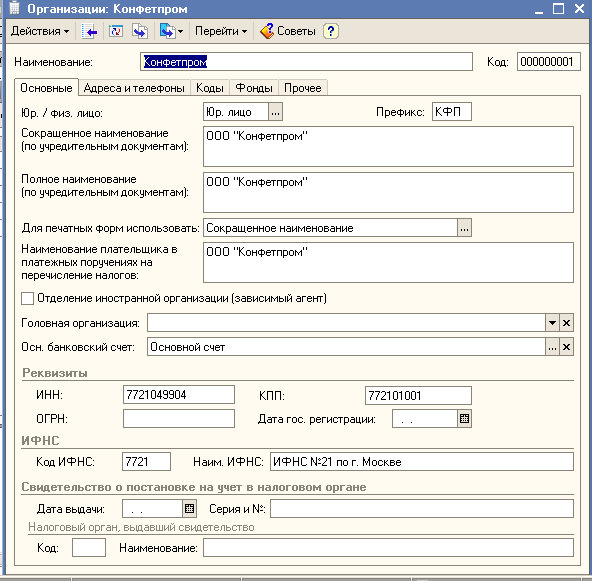Click the Осн. банковский счет field

(346, 347)
